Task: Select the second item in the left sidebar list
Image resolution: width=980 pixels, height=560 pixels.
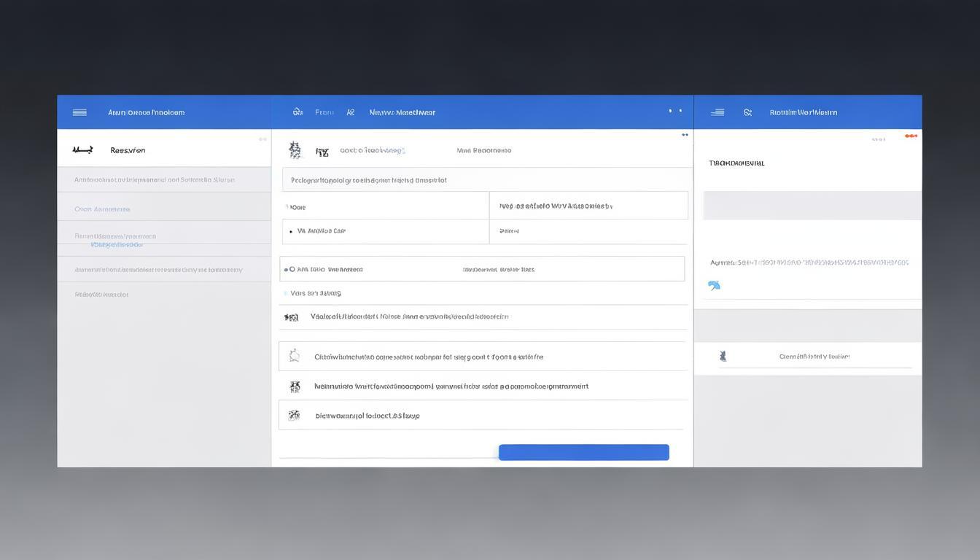Action: pos(102,209)
